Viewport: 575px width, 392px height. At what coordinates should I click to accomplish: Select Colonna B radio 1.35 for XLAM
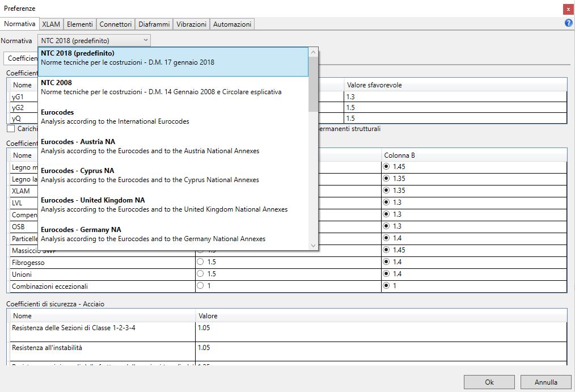(x=386, y=190)
